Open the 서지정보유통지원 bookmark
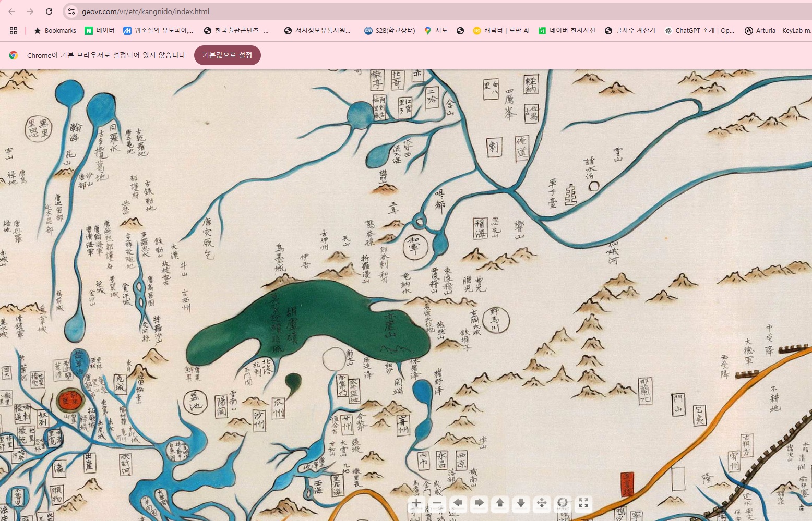This screenshot has height=521, width=812. click(x=317, y=31)
